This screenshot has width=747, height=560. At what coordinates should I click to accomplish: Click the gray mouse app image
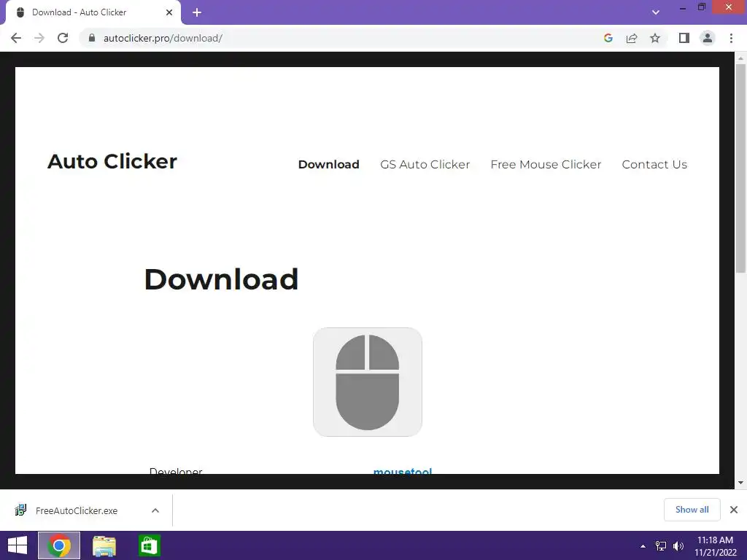point(368,382)
